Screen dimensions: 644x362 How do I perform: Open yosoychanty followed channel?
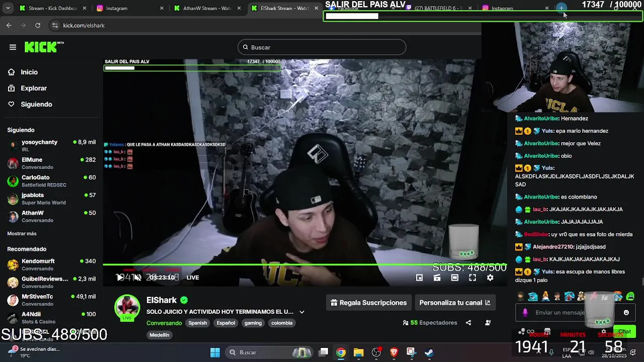tap(51, 145)
